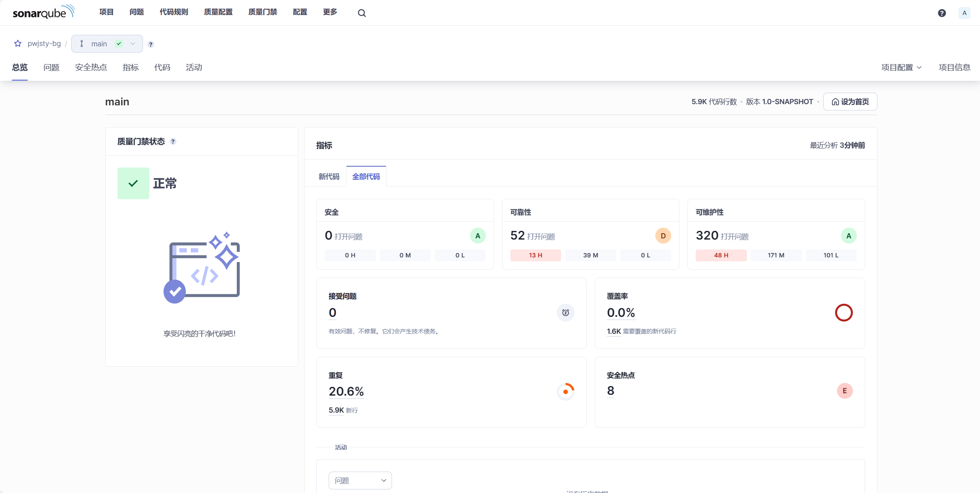This screenshot has height=493, width=980.
Task: Click the security hotspots E rating badge
Action: click(x=844, y=391)
